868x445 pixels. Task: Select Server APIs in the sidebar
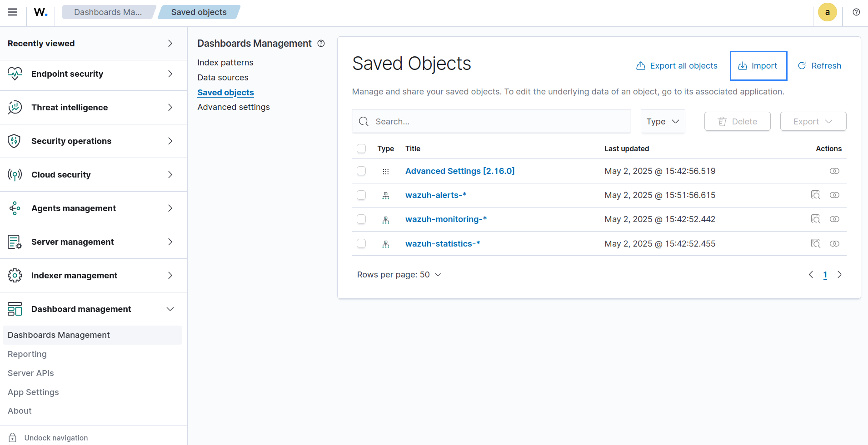click(31, 373)
